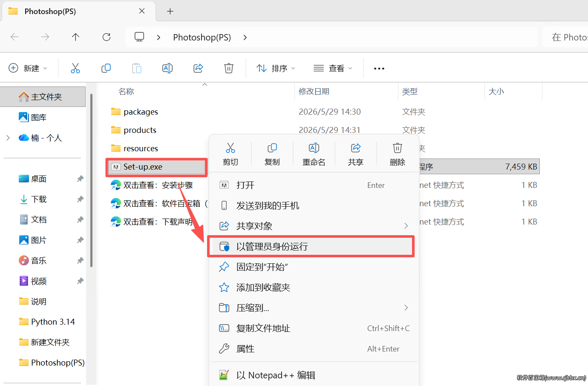Go back with the left arrow
Screen dimensions: 588x386
(x=14, y=37)
